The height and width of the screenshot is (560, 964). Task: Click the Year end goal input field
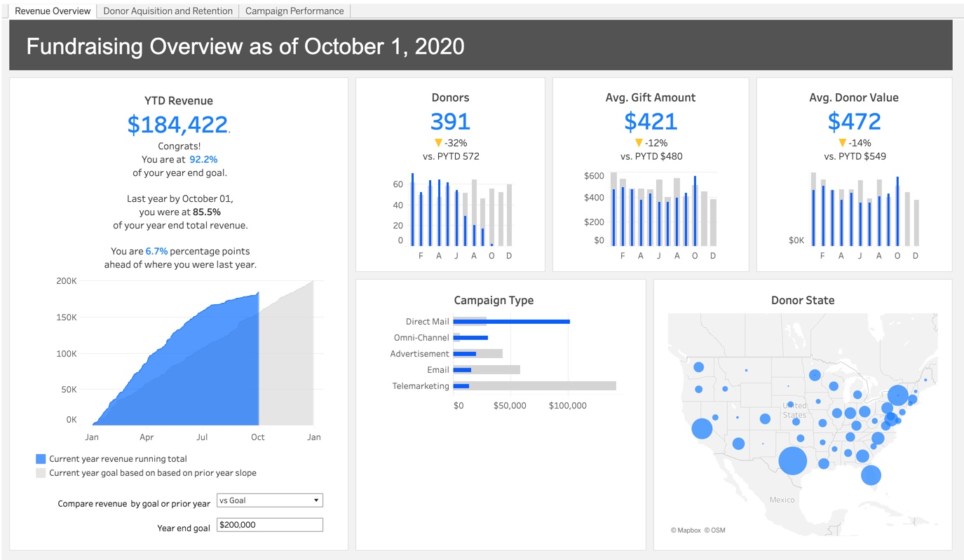tap(270, 524)
